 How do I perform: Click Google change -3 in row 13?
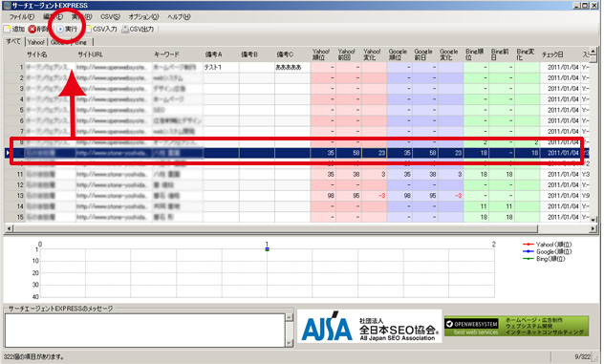point(451,196)
